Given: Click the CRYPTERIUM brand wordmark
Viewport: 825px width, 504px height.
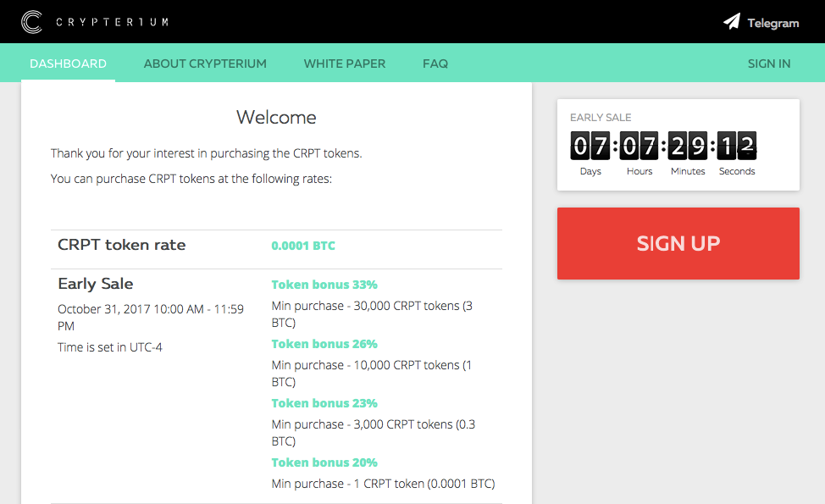Looking at the screenshot, I should (x=112, y=22).
